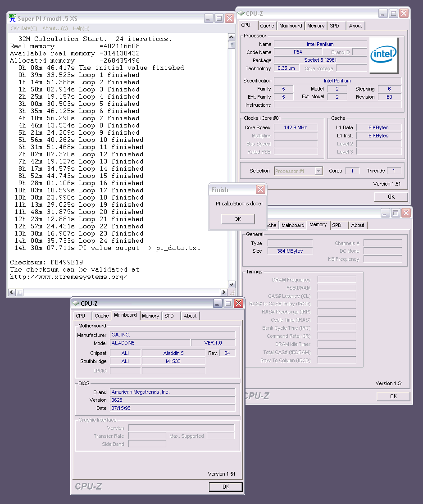Click the BIOS Version 0626 field

coord(173,400)
